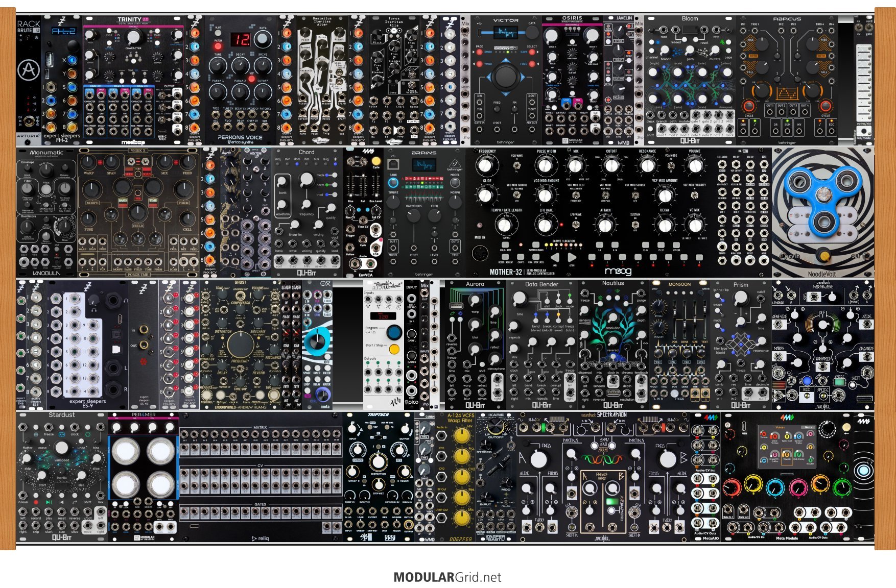Click the USB port on the Aurora module
896x588 pixels.
[x=456, y=305]
